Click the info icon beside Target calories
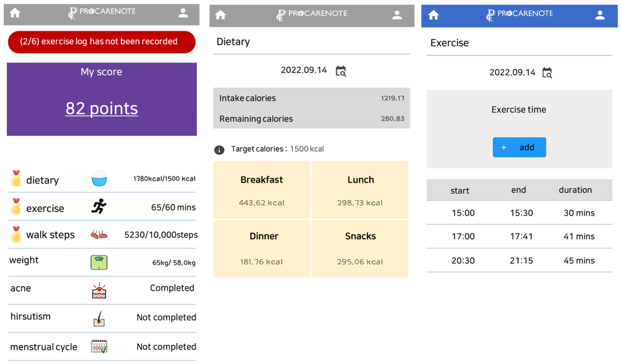The height and width of the screenshot is (364, 621). click(219, 150)
